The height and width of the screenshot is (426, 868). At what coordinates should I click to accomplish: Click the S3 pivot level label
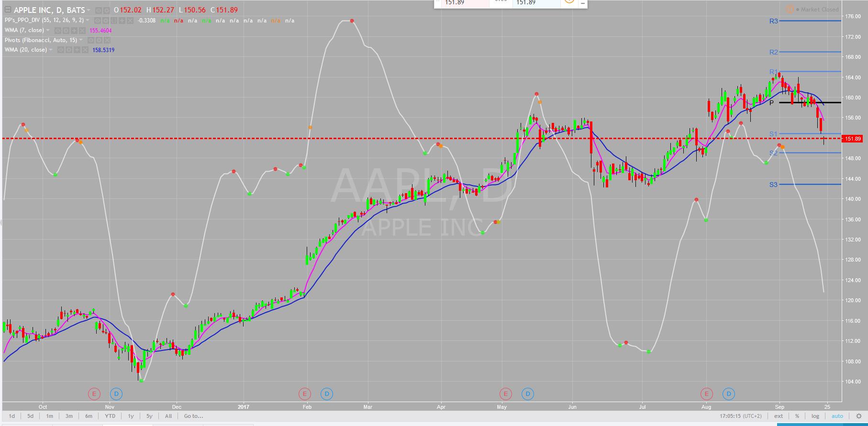click(x=774, y=185)
